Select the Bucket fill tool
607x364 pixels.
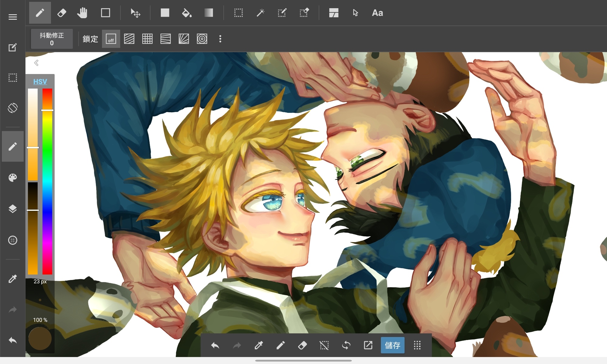(x=187, y=13)
